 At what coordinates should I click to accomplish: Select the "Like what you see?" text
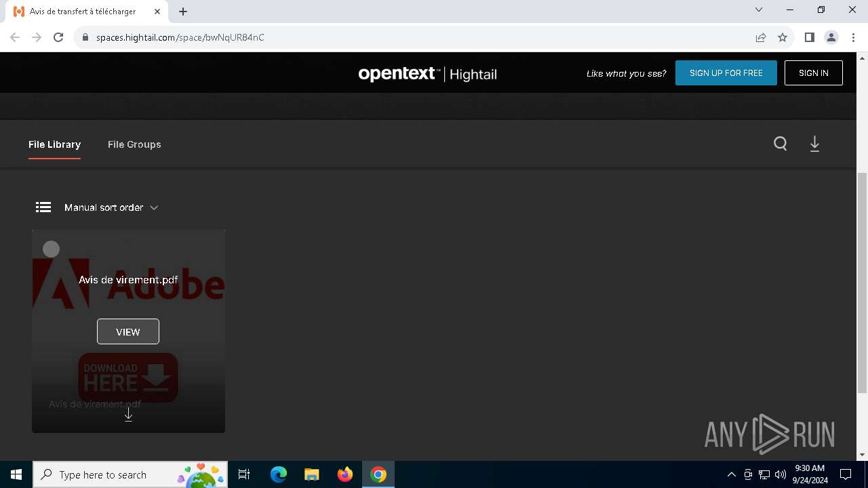point(627,73)
